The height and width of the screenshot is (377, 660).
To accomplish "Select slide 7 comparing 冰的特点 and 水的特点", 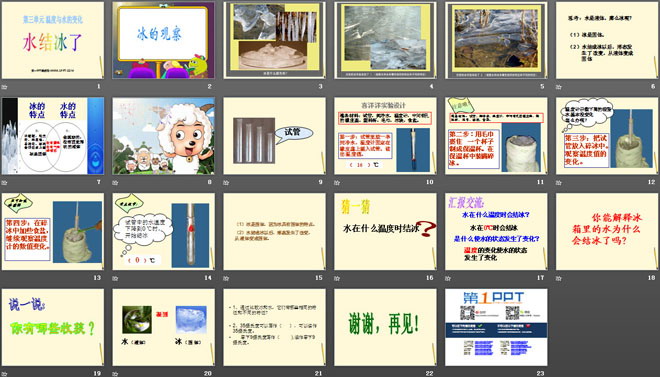I will click(x=53, y=136).
